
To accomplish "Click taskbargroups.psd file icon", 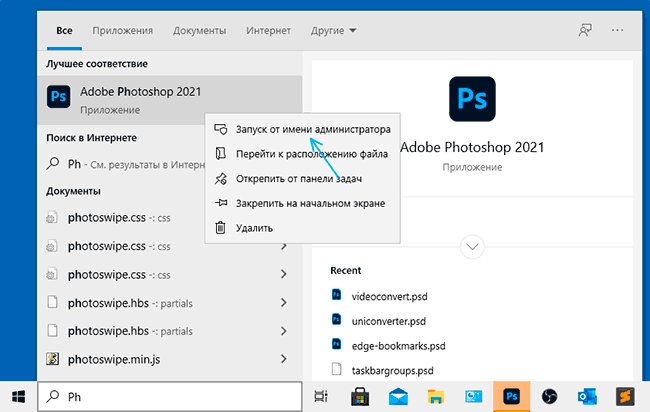I will pos(337,369).
